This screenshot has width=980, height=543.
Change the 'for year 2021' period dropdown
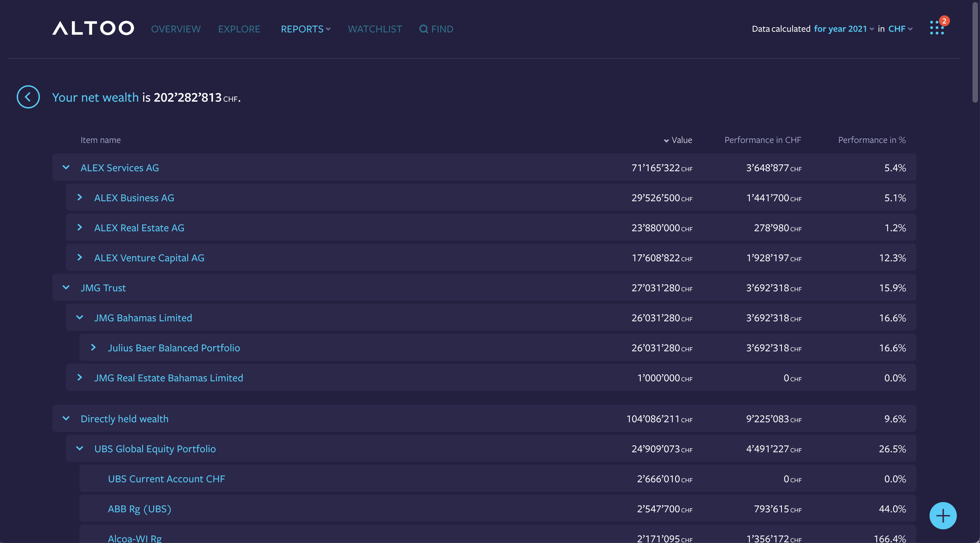pyautogui.click(x=844, y=29)
